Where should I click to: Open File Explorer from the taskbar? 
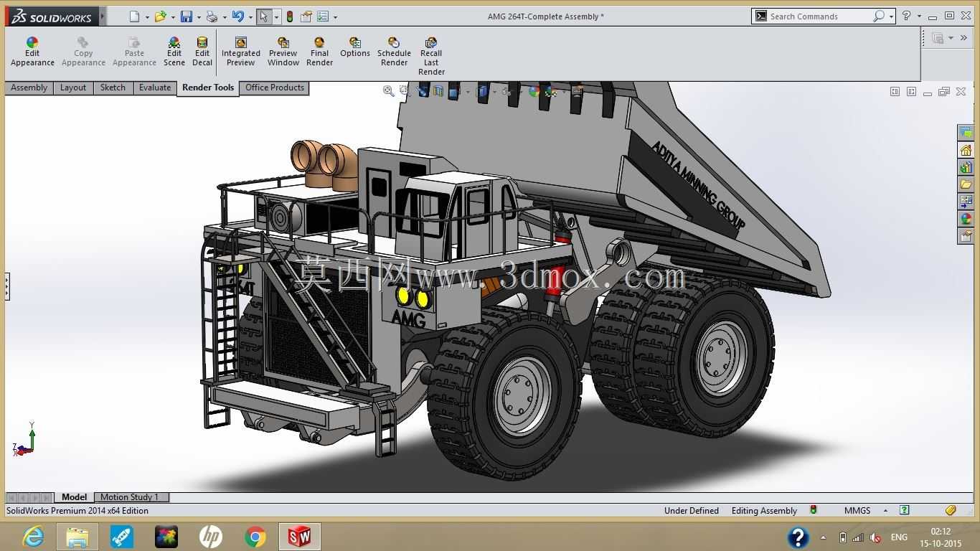pyautogui.click(x=77, y=536)
